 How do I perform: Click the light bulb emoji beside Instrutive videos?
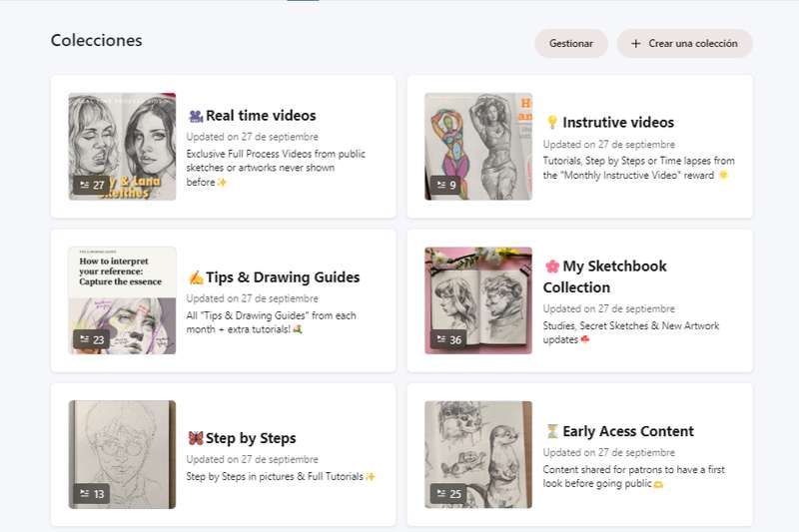[x=552, y=122]
